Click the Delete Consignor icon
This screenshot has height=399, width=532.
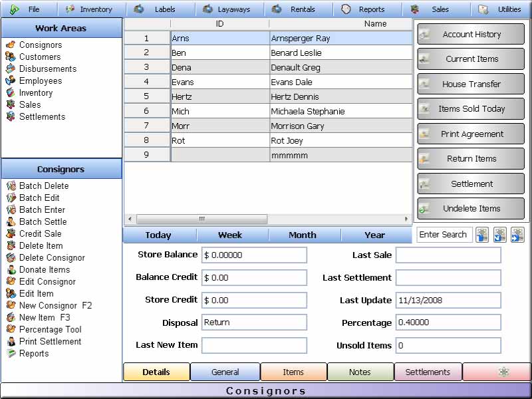click(x=11, y=257)
